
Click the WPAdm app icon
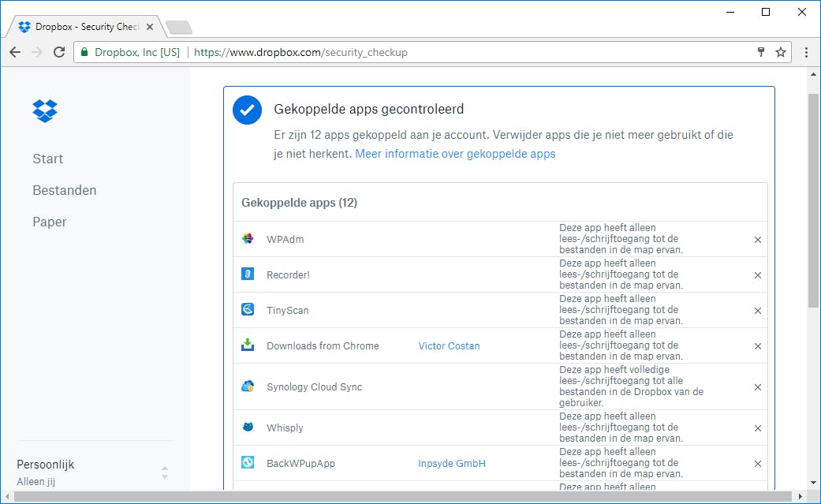pos(248,239)
